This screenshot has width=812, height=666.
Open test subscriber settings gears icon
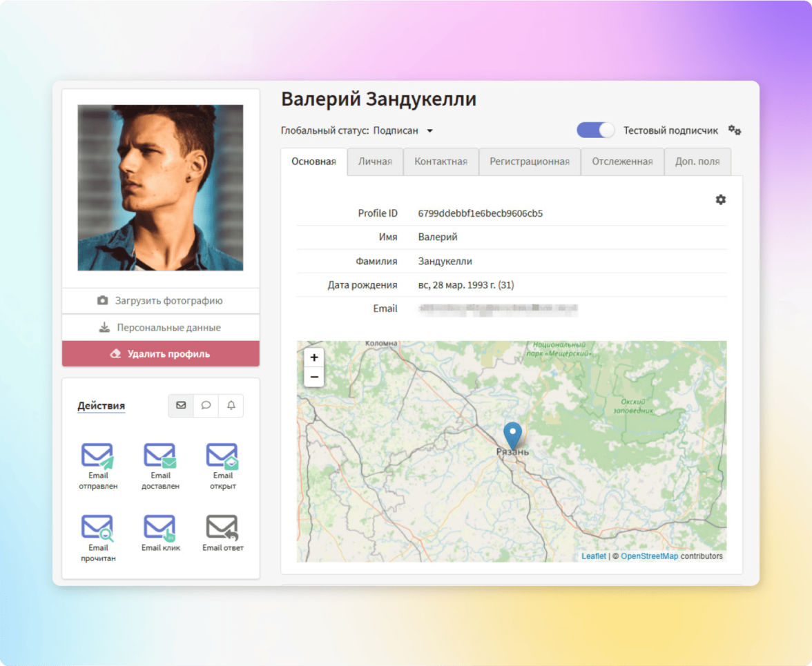click(x=735, y=130)
